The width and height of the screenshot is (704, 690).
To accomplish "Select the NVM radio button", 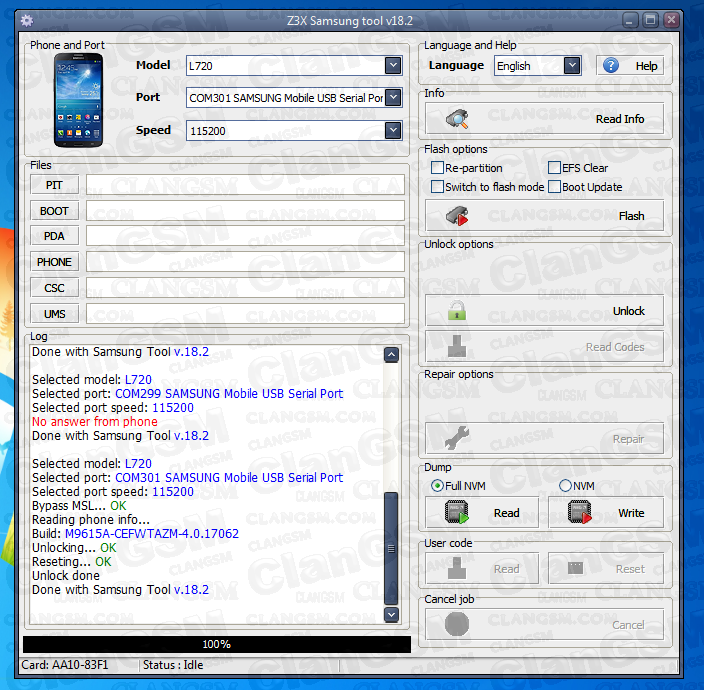I will click(x=565, y=486).
